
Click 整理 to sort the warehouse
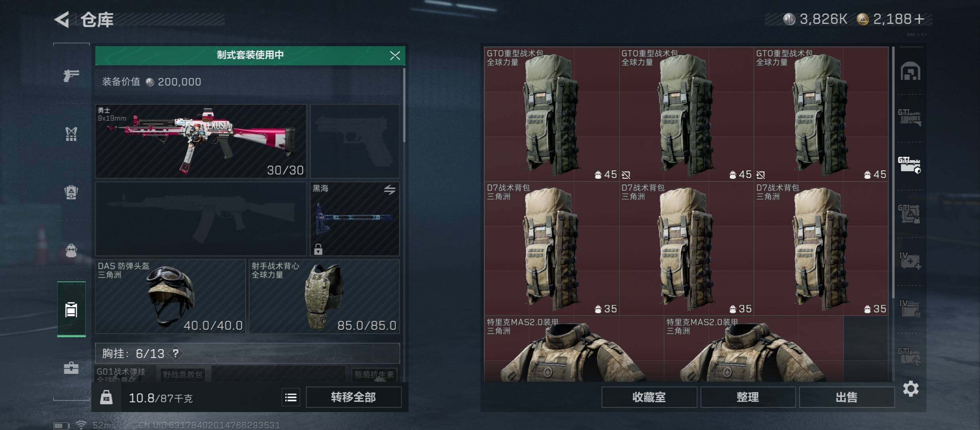pyautogui.click(x=748, y=397)
